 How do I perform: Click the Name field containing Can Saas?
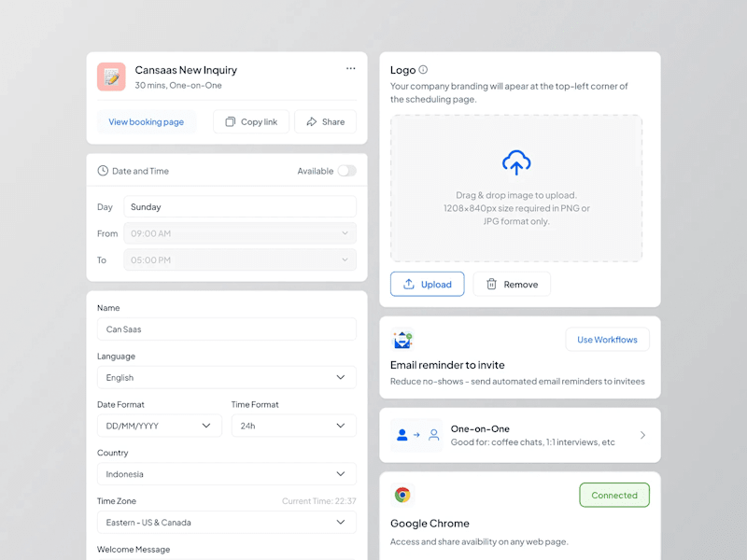click(226, 329)
